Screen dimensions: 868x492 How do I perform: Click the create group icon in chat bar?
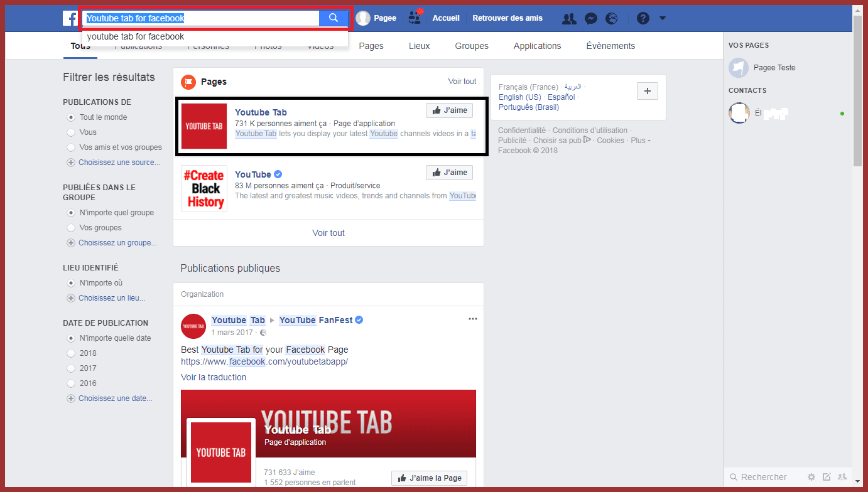[842, 477]
